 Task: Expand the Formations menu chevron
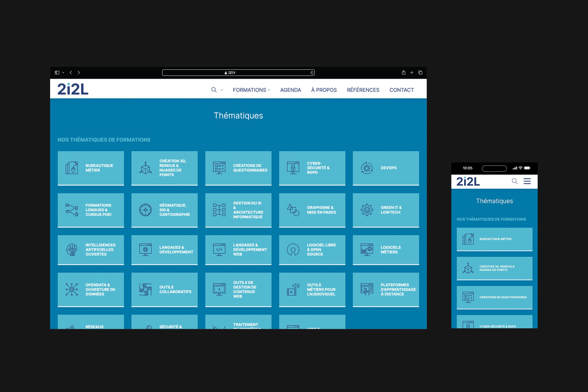[269, 90]
